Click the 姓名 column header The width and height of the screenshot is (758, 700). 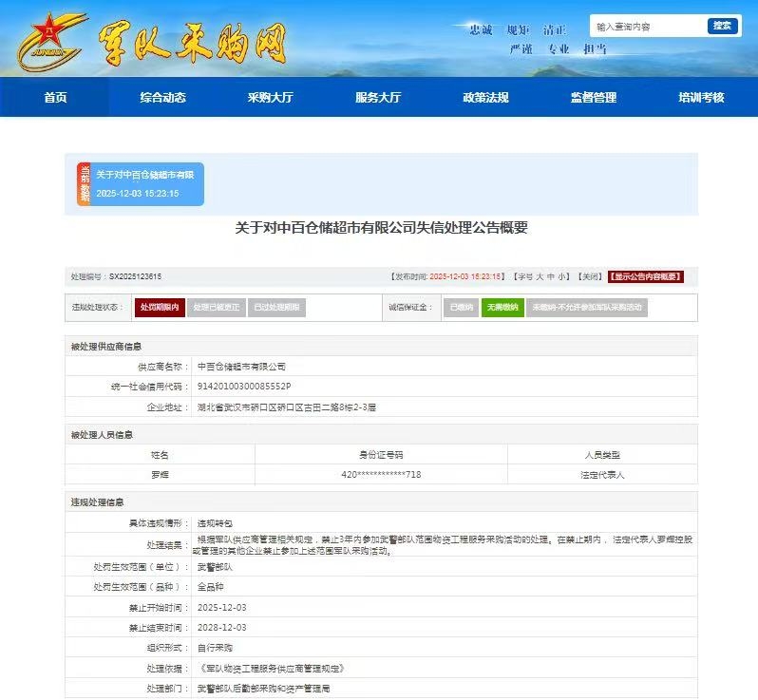160,455
